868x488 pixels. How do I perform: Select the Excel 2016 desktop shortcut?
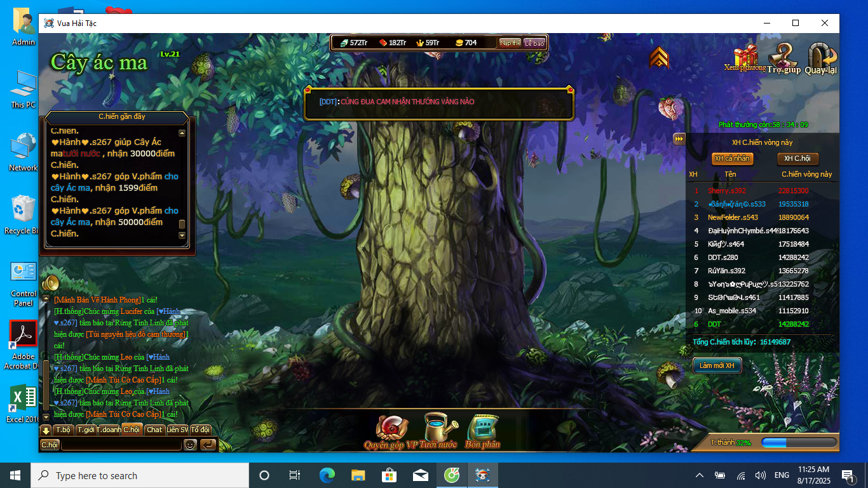tap(24, 404)
